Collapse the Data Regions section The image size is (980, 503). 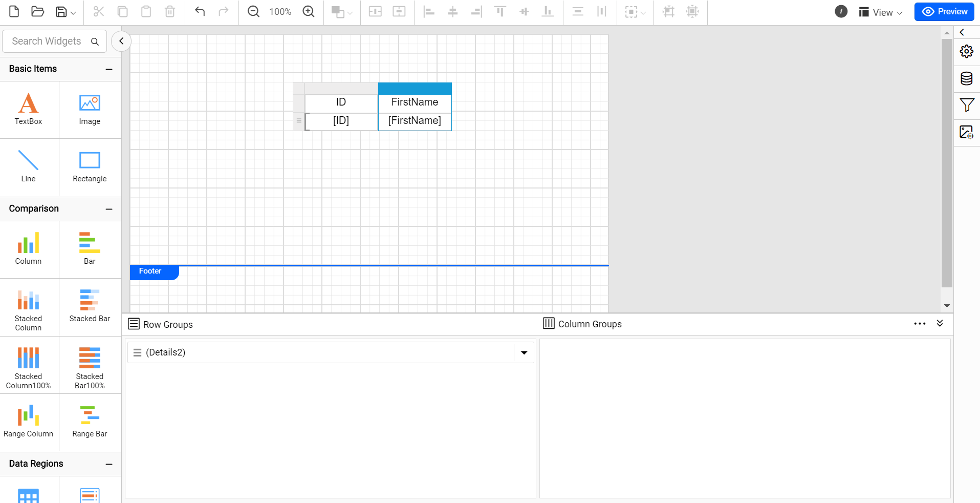108,464
